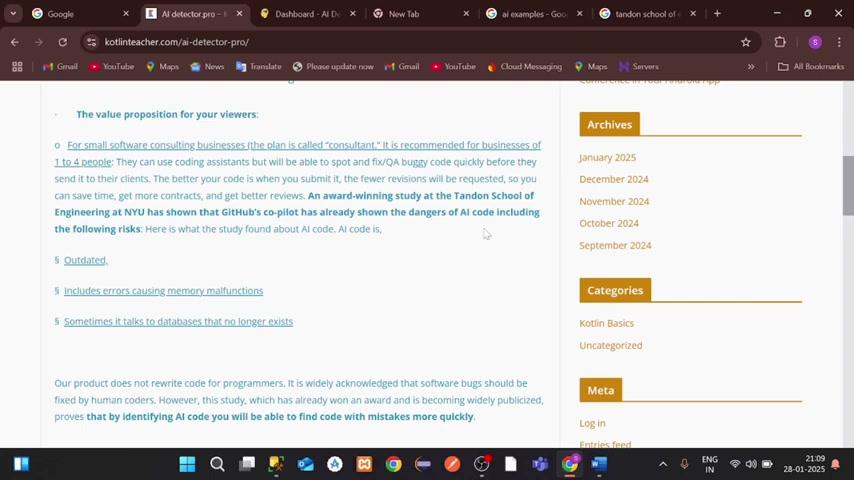Image resolution: width=854 pixels, height=480 pixels.
Task: Open the Translate bookmark
Action: coord(259,66)
